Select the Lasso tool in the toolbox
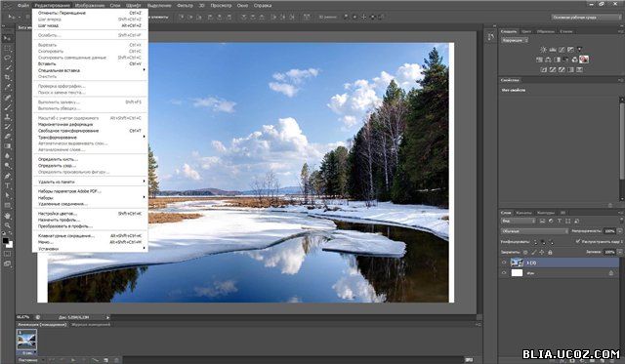The height and width of the screenshot is (364, 625). point(8,58)
